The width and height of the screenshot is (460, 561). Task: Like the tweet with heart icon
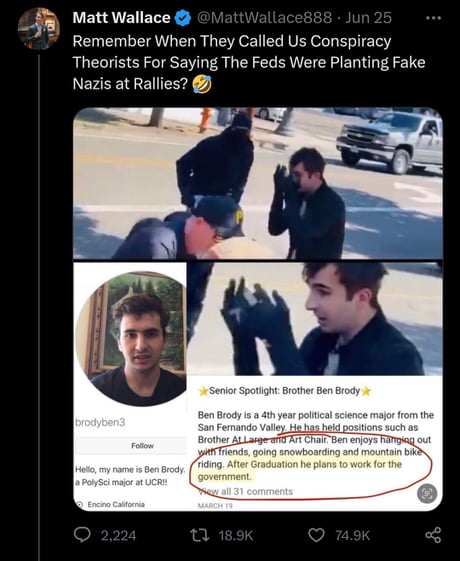point(316,535)
